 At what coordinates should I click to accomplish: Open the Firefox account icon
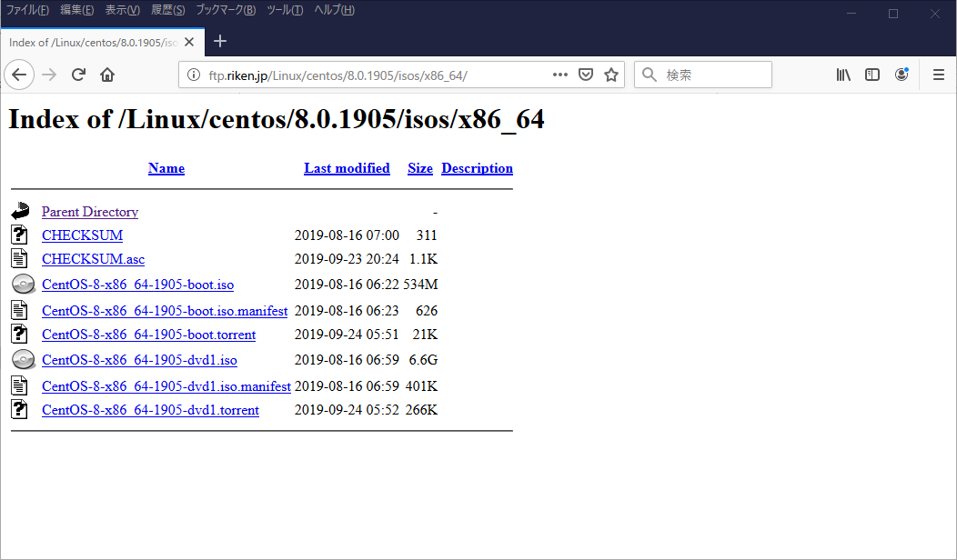coord(902,75)
